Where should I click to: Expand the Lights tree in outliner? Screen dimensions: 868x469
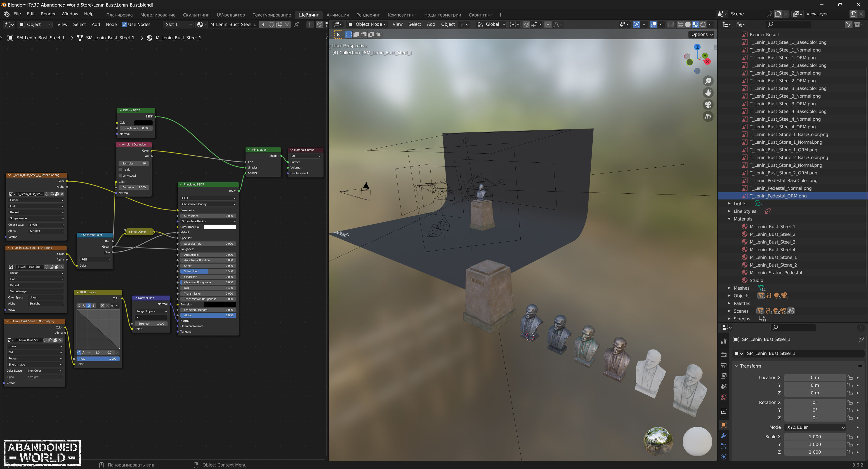729,204
